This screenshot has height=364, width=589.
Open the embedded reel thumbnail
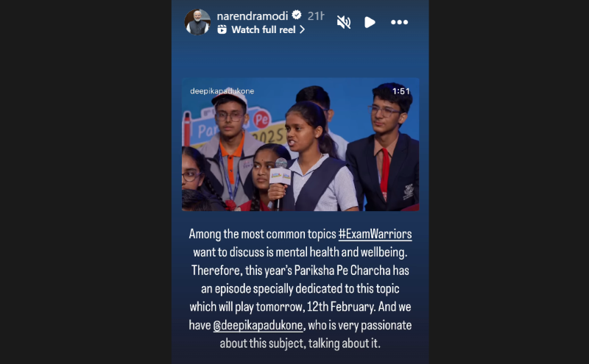coord(300,144)
